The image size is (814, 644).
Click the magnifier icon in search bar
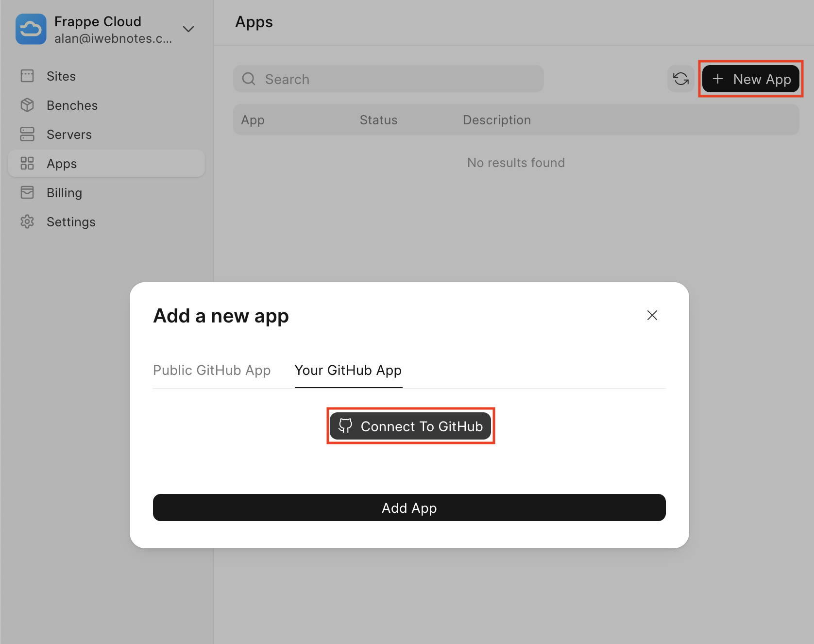click(x=249, y=79)
